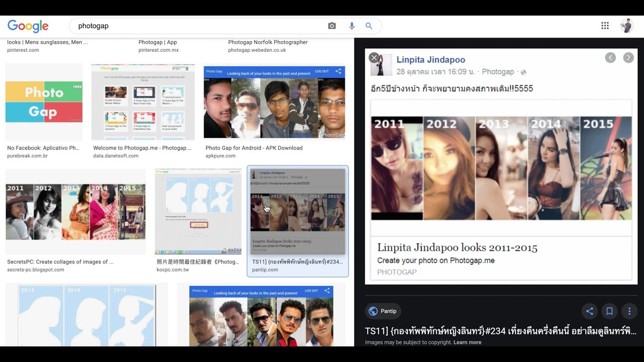This screenshot has height=362, width=644.
Task: Click 'Photogap Norfolk Photographer' result title
Action: (x=268, y=42)
